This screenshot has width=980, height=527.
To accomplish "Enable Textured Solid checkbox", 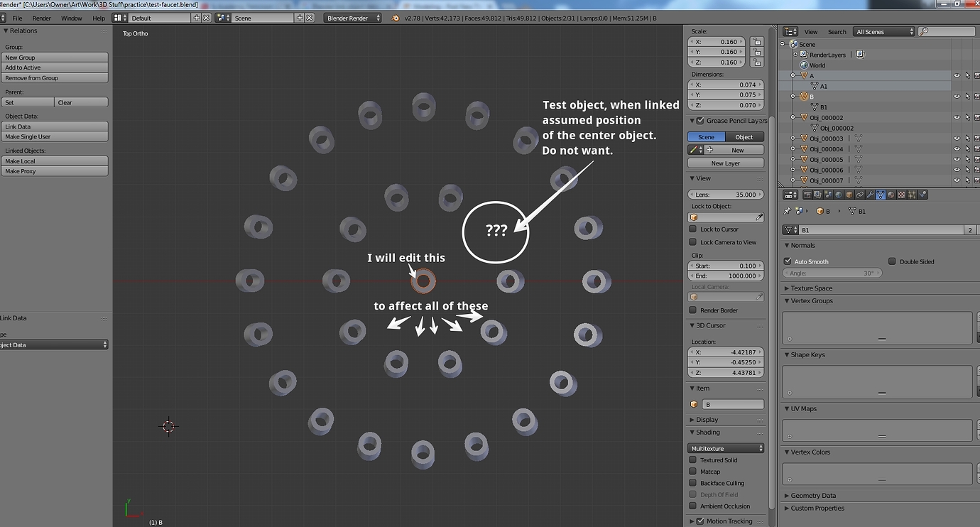I will pos(693,460).
